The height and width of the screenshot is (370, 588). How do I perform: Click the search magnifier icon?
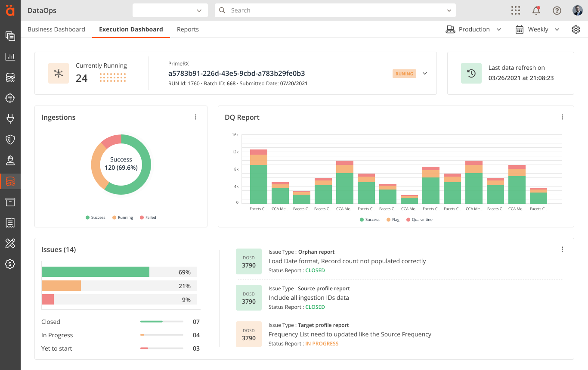(x=222, y=10)
